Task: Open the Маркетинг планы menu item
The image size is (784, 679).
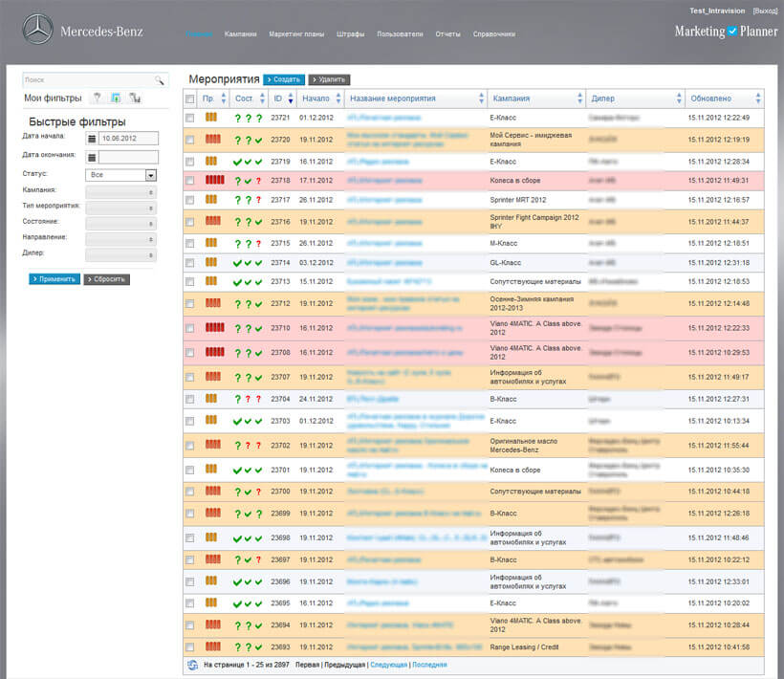Action: (x=296, y=34)
